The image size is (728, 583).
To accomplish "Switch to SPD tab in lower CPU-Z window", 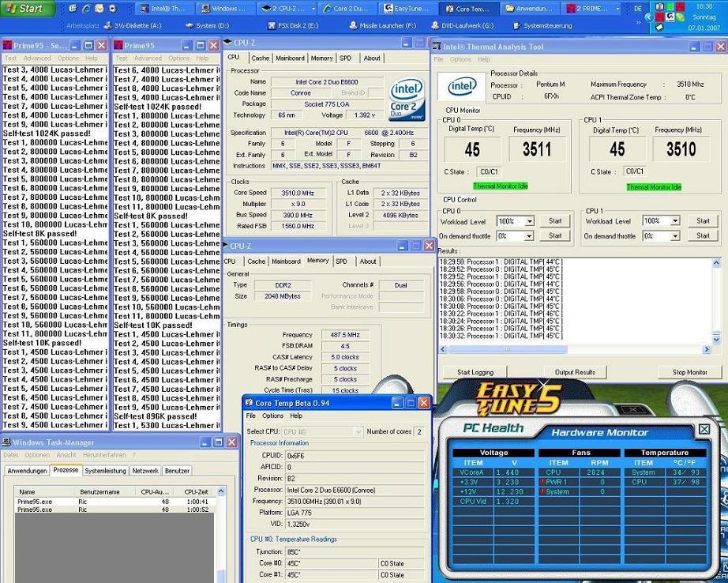I will [x=341, y=261].
